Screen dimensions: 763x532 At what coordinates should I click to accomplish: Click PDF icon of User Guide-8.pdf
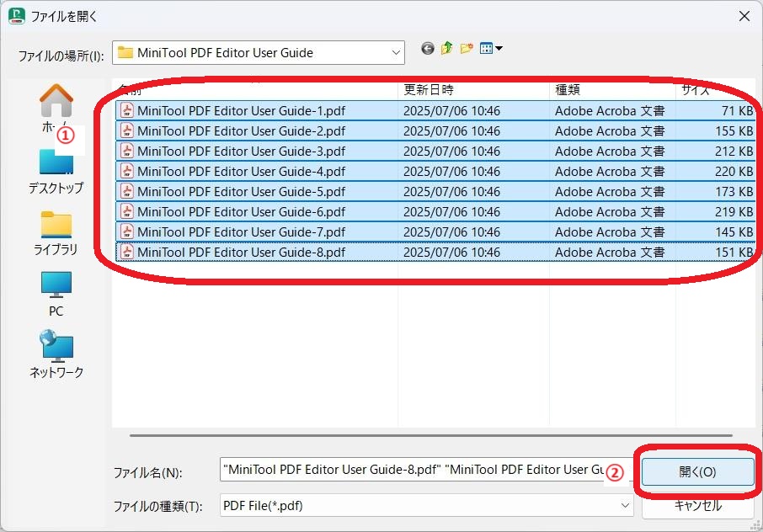127,252
